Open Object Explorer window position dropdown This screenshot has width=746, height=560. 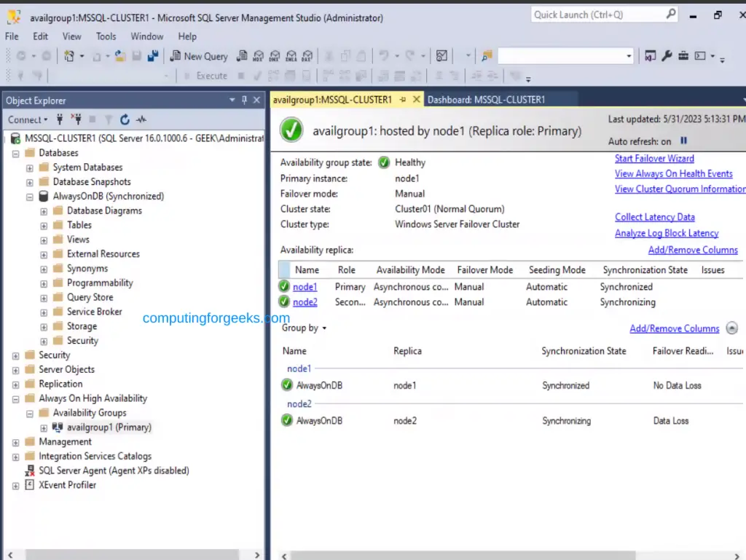[x=232, y=100]
